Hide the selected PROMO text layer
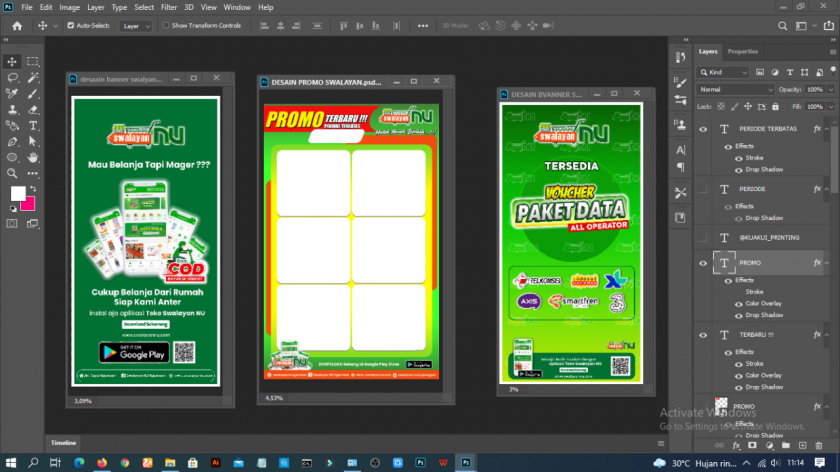 pos(703,263)
